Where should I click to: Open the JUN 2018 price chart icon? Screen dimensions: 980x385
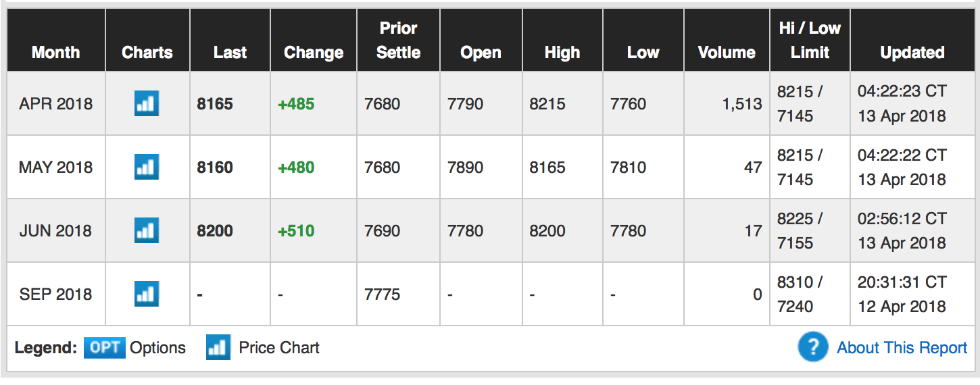pyautogui.click(x=147, y=231)
